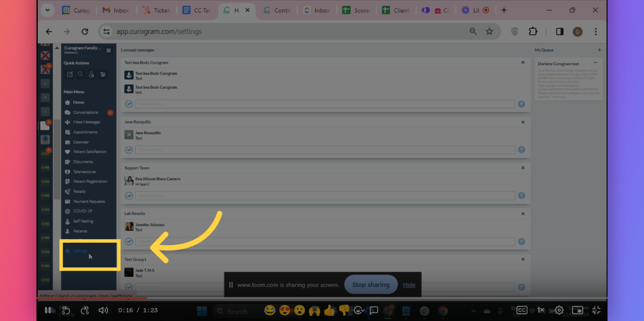Mark Support Team conversation as resolved
The width and height of the screenshot is (644, 321).
129,196
